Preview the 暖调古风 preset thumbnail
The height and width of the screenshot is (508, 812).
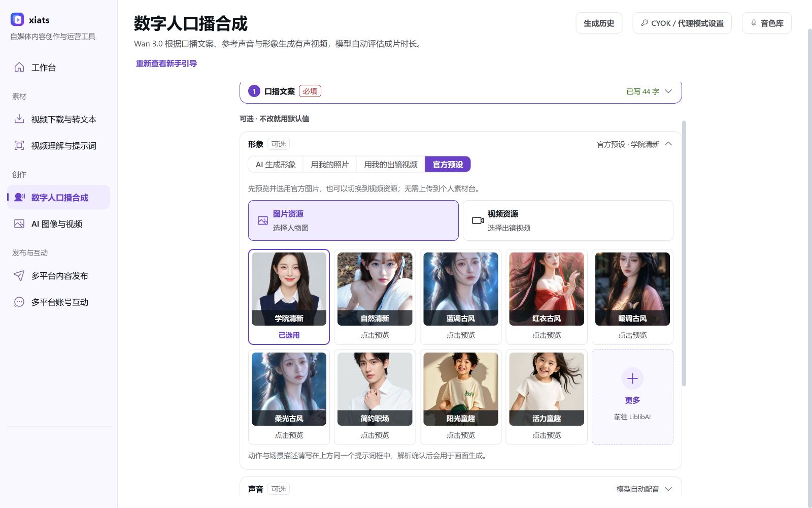click(632, 289)
